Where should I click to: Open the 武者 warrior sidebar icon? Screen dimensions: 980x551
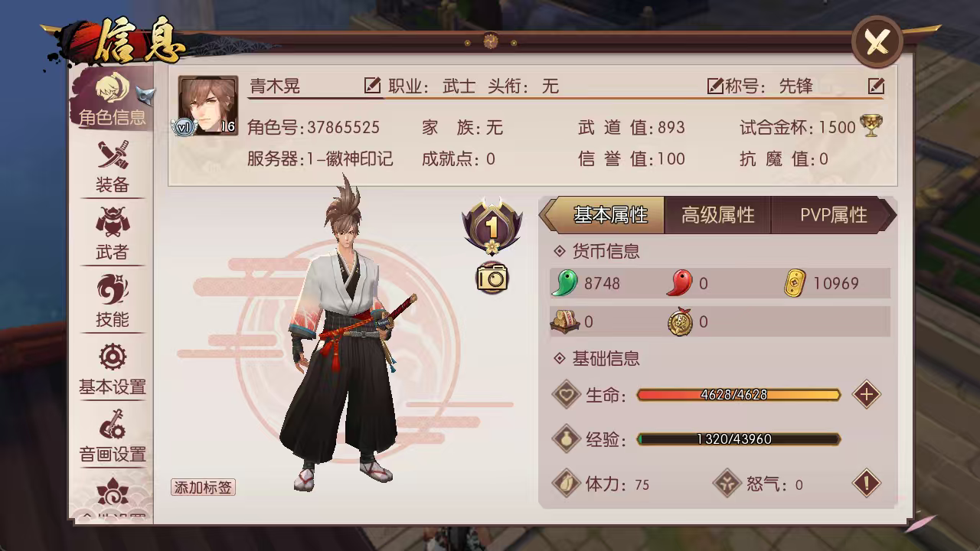point(112,234)
